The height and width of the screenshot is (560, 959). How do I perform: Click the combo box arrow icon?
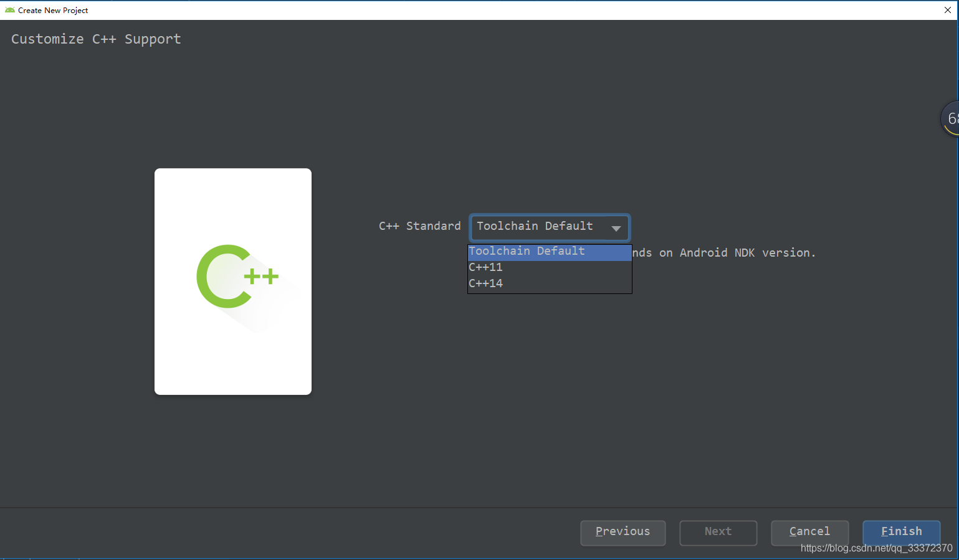pos(616,229)
